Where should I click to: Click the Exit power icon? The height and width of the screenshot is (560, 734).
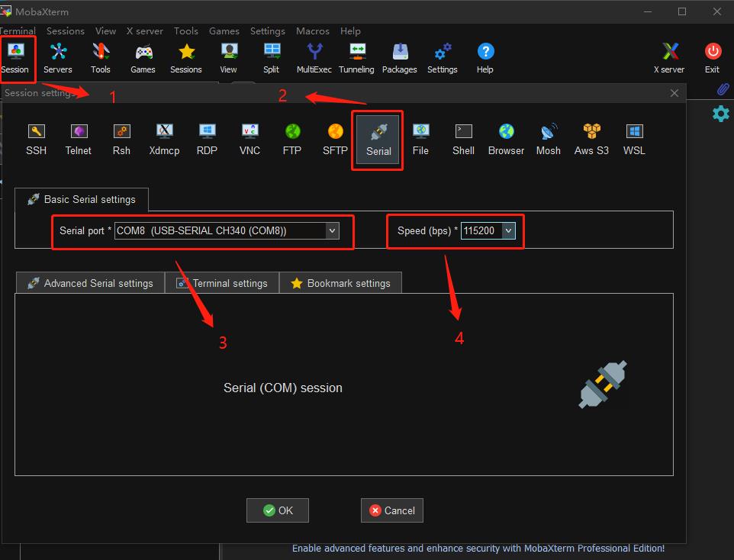pyautogui.click(x=713, y=59)
